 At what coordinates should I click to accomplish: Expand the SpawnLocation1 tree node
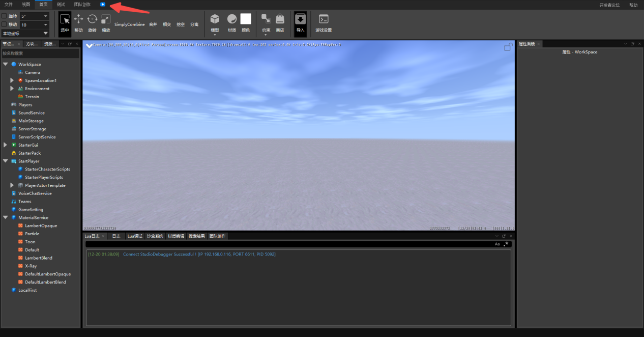[x=12, y=80]
